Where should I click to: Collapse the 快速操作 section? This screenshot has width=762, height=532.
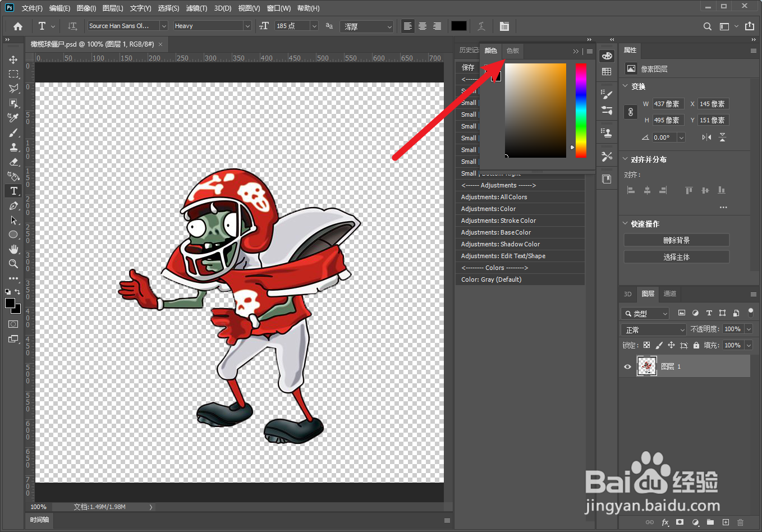click(x=626, y=223)
